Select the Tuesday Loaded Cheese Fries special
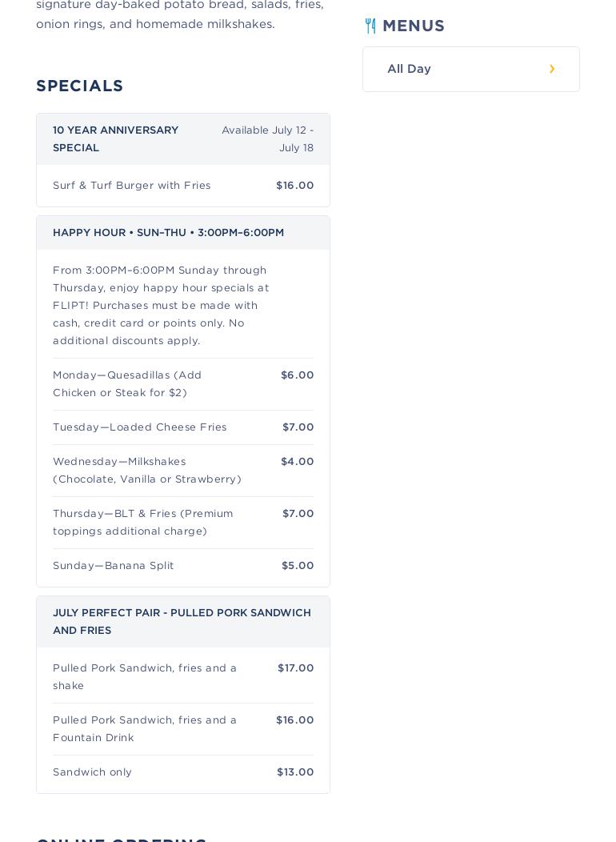The image size is (616, 842). [140, 427]
